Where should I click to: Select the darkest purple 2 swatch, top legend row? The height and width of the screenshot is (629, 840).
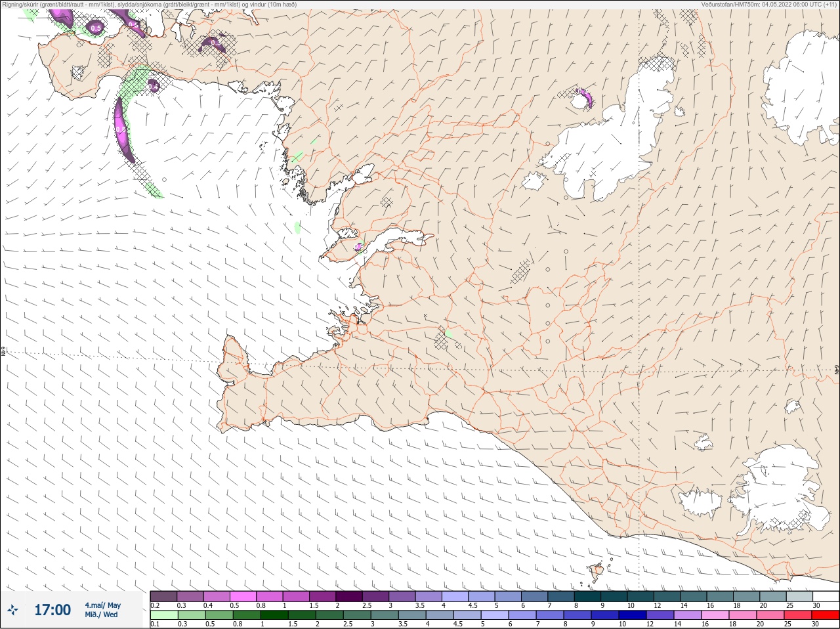[x=348, y=596]
